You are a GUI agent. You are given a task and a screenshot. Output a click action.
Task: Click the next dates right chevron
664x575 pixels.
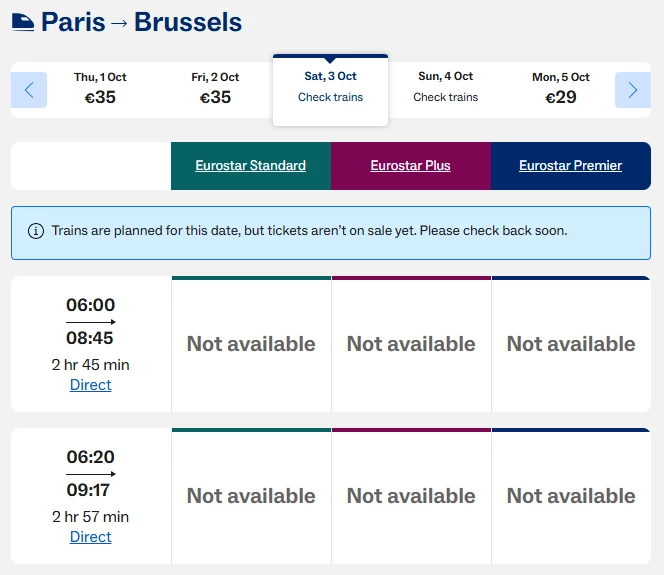633,90
